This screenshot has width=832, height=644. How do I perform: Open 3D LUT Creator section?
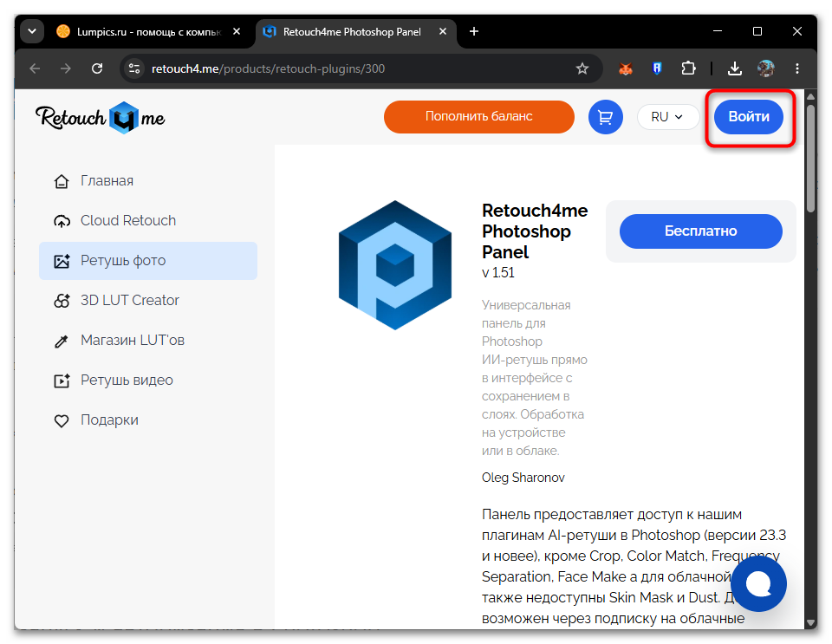(148, 300)
